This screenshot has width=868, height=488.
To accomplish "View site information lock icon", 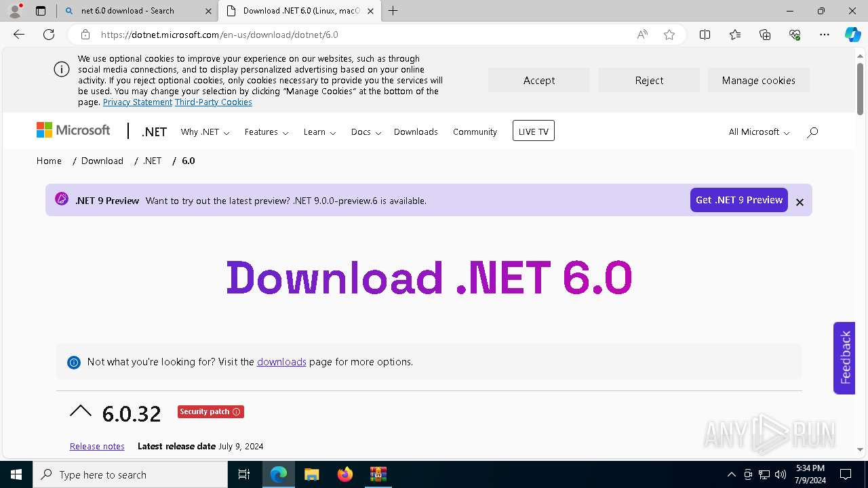I will pyautogui.click(x=85, y=35).
